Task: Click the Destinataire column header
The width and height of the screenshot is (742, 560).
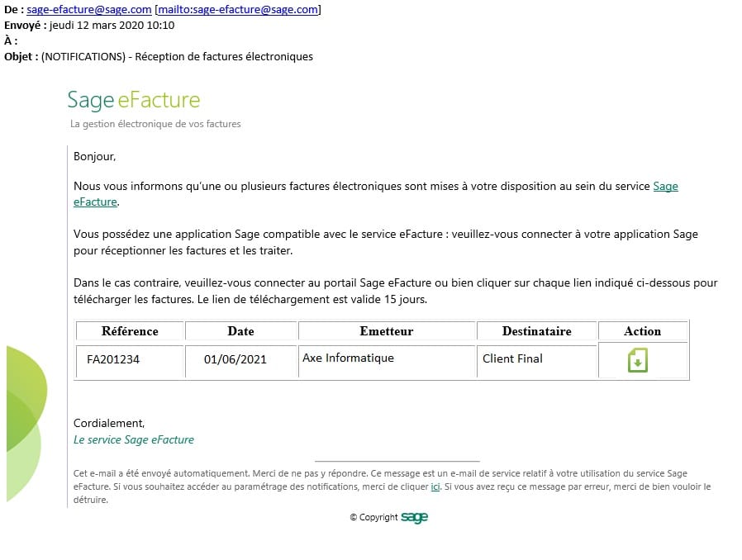Action: click(x=536, y=331)
